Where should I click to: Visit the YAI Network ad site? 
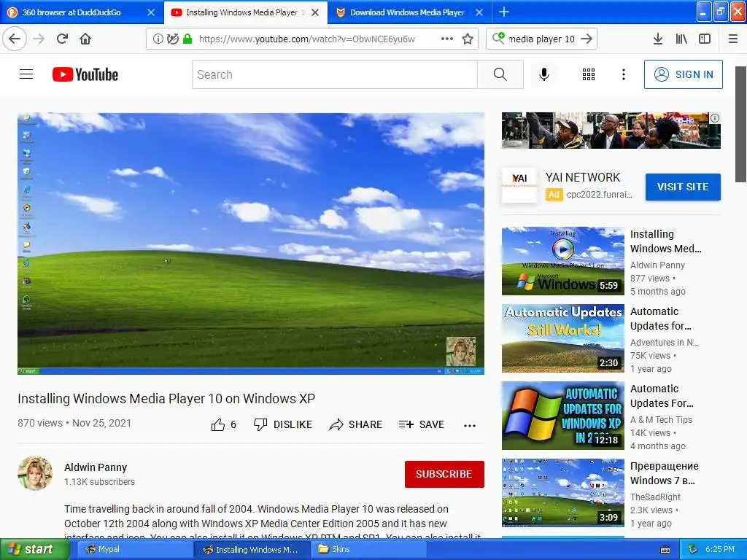683,187
